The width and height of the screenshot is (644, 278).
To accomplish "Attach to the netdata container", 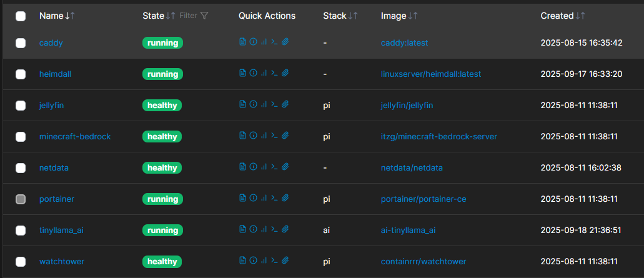I will pos(285,167).
